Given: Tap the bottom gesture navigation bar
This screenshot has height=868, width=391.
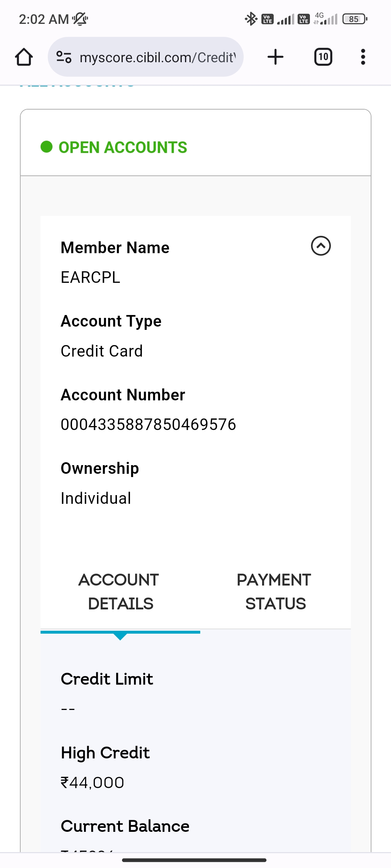Looking at the screenshot, I should 194,860.
